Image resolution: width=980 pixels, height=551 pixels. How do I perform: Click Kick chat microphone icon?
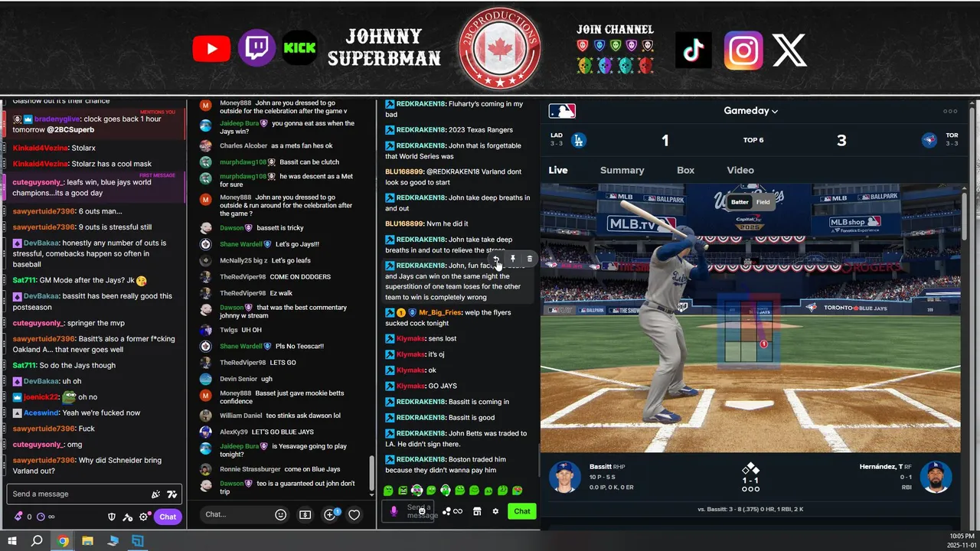point(394,511)
